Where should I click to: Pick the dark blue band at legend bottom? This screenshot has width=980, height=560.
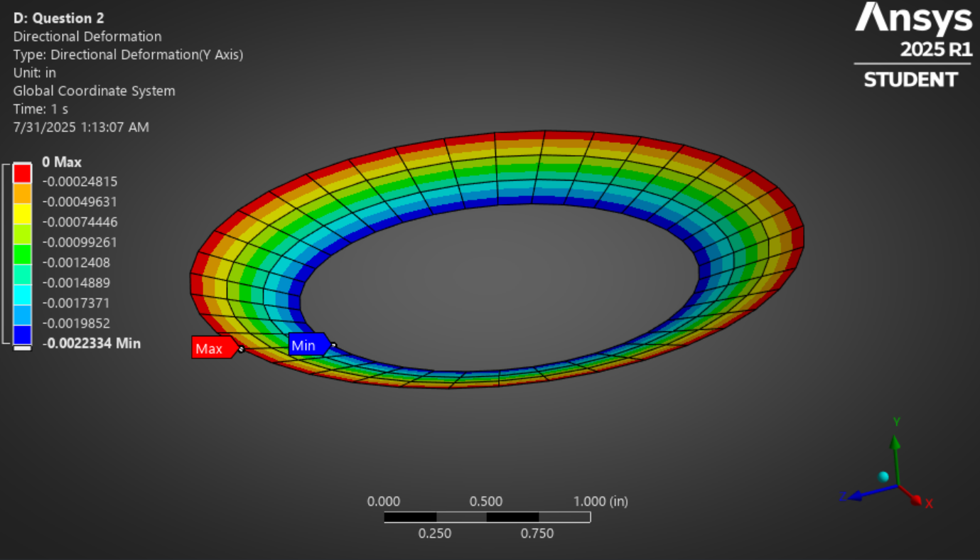point(22,335)
